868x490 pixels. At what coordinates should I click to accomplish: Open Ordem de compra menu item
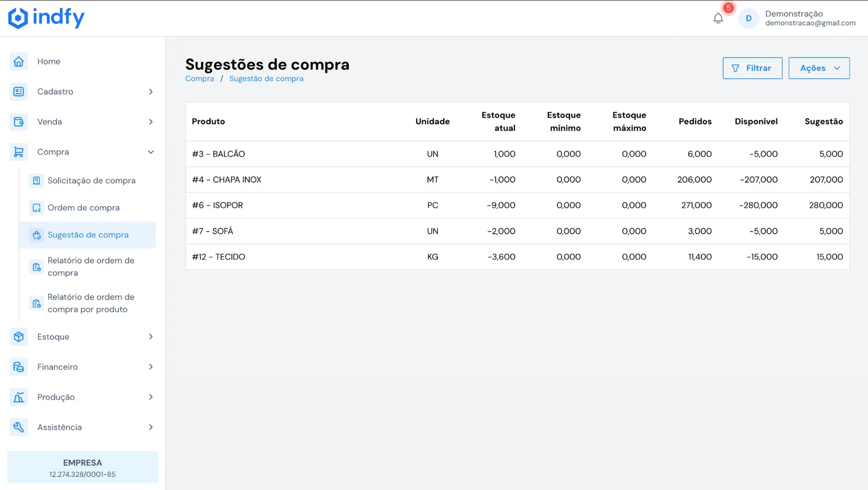(88, 208)
